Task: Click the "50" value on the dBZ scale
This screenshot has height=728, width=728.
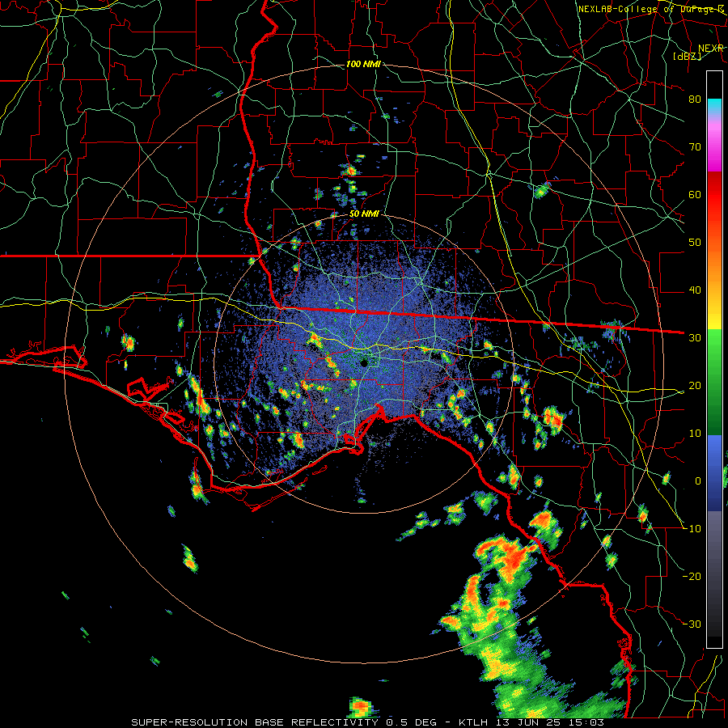Action: coord(695,243)
